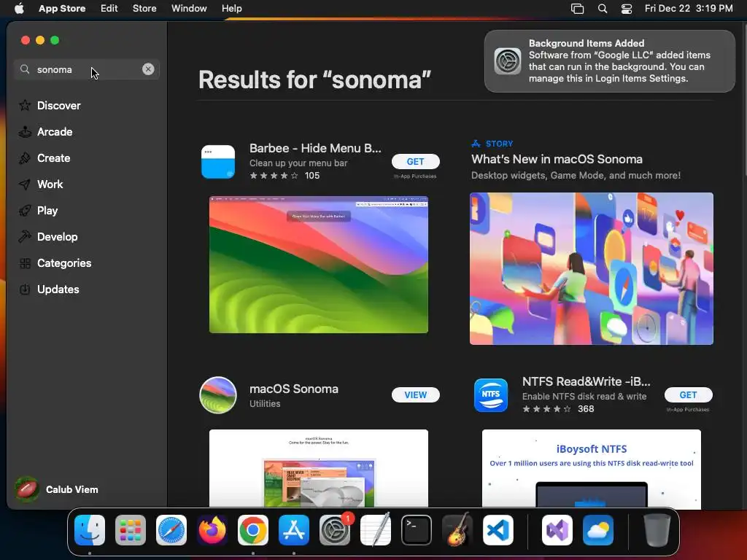Open the Sonoma story colorful artwork
747x560 pixels.
(x=592, y=268)
